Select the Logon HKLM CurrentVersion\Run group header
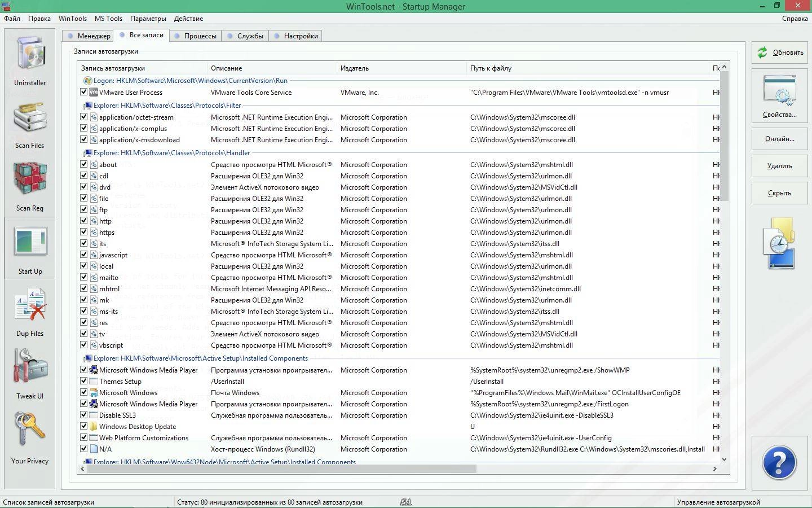This screenshot has height=508, width=812. (x=191, y=81)
